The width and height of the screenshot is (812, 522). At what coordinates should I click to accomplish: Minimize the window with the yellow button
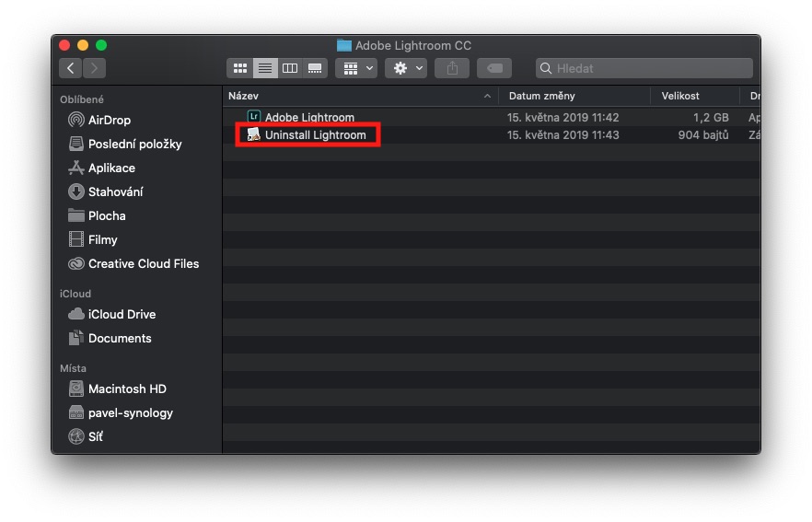point(83,45)
